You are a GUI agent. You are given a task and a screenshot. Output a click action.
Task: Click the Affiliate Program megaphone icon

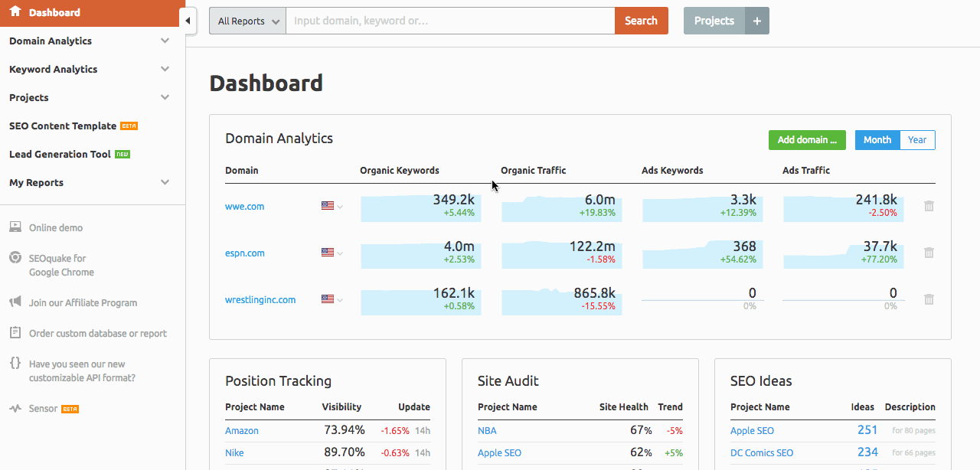pos(15,302)
